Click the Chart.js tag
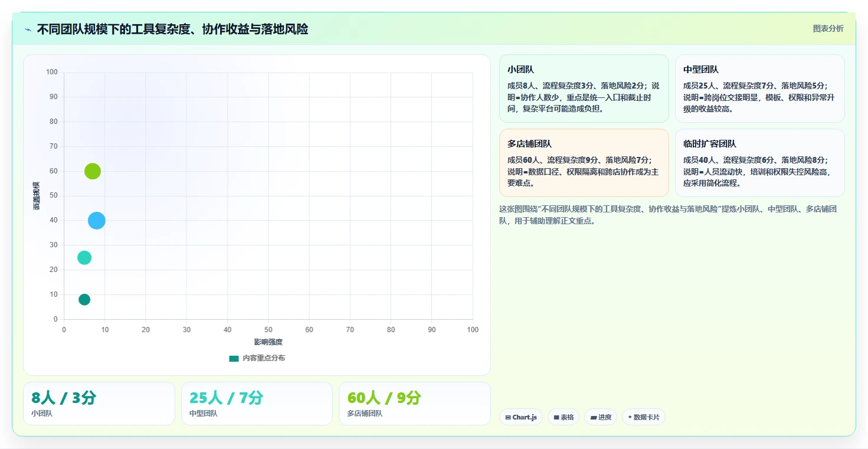The width and height of the screenshot is (868, 449). [x=521, y=417]
